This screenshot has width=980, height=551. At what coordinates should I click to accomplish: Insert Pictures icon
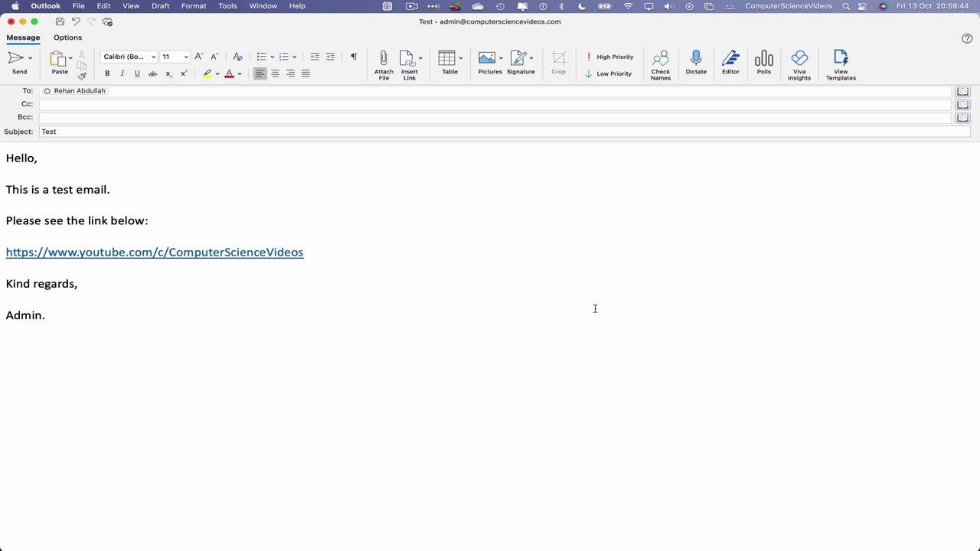click(x=487, y=58)
